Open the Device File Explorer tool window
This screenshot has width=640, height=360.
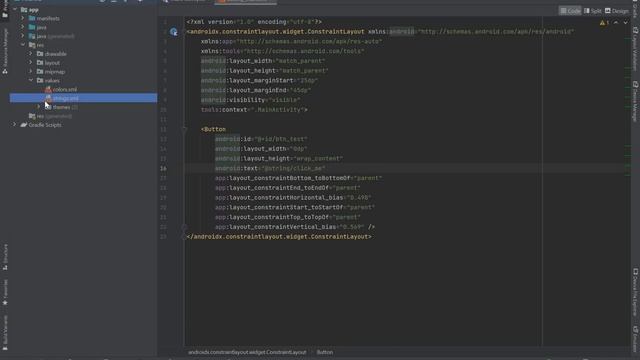pyautogui.click(x=635, y=292)
